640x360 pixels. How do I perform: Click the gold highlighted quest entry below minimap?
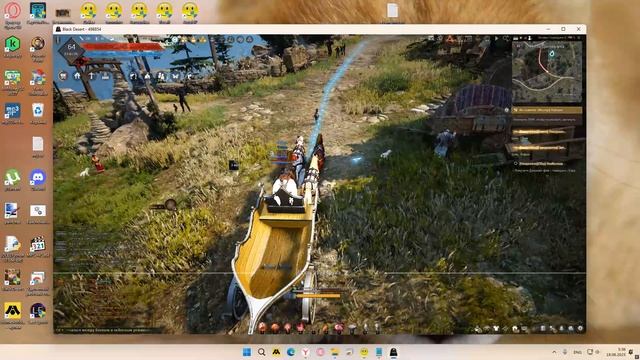click(548, 110)
